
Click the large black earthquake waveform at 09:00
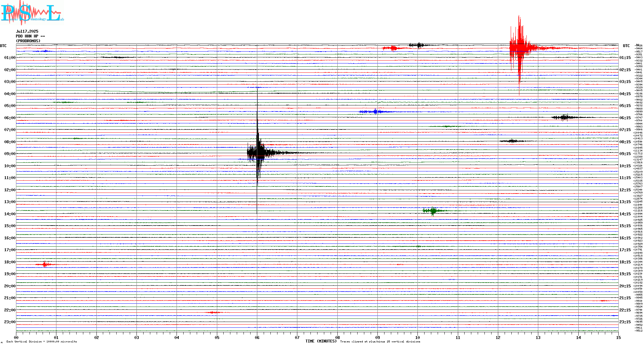258,153
